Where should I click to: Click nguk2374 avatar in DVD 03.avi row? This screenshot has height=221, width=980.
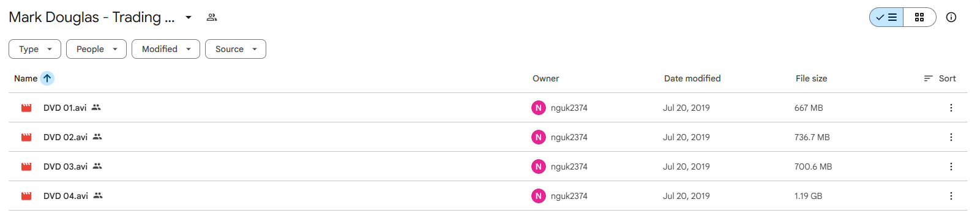pyautogui.click(x=539, y=167)
